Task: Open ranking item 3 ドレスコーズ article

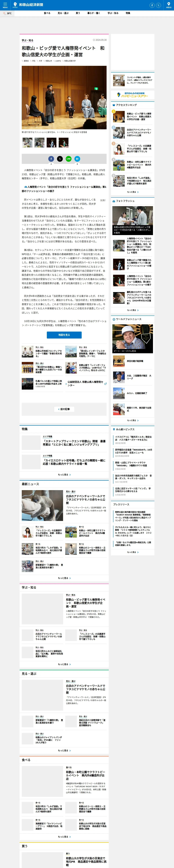Action: pos(132,149)
